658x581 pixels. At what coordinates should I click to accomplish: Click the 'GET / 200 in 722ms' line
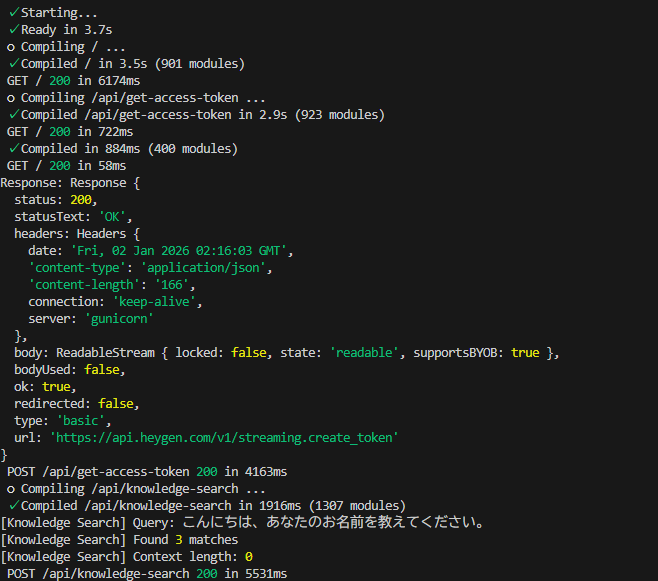coord(70,132)
